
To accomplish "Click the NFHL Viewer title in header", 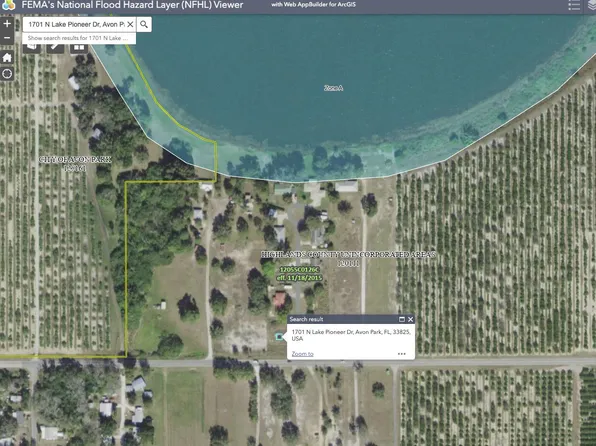I will [x=132, y=5].
